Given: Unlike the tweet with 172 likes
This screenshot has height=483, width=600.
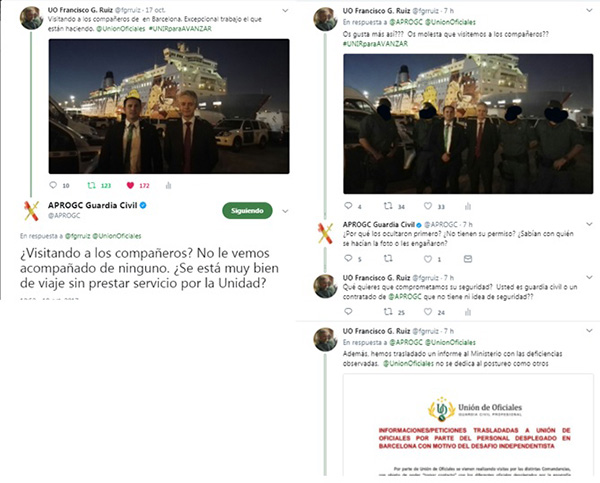Looking at the screenshot, I should pyautogui.click(x=130, y=186).
